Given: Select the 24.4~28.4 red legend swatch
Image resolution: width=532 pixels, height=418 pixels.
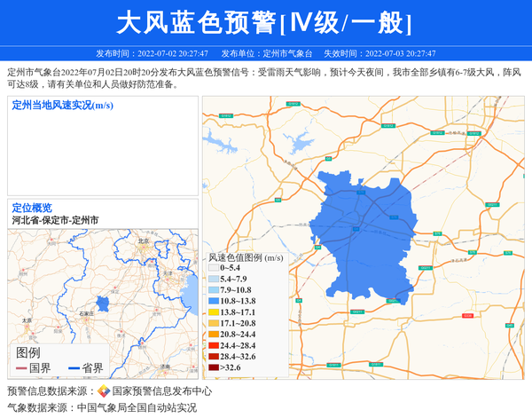Looking at the screenshot, I should click(213, 345).
